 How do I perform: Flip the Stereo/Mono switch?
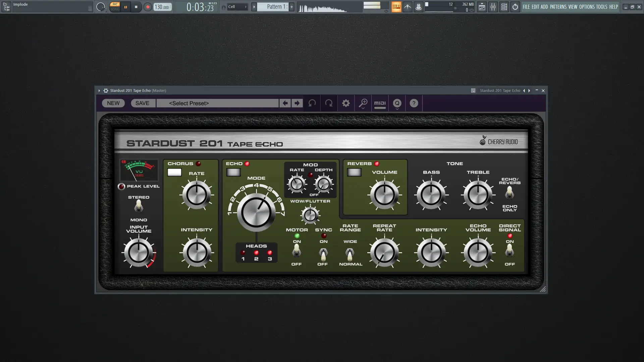[139, 206]
